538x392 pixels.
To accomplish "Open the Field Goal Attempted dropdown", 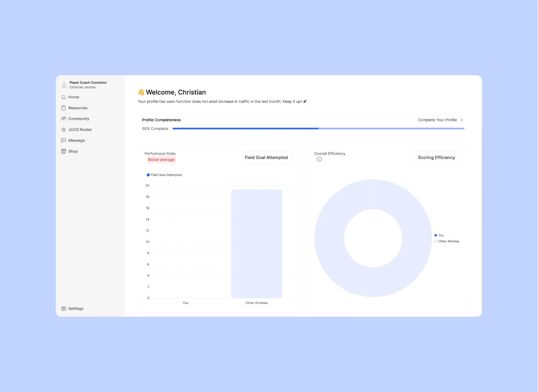I will tap(267, 158).
